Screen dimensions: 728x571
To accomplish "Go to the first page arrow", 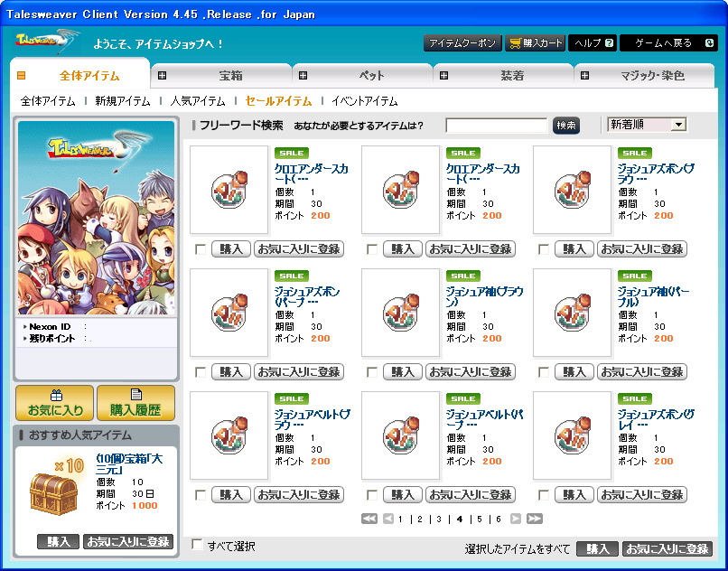I will (369, 519).
